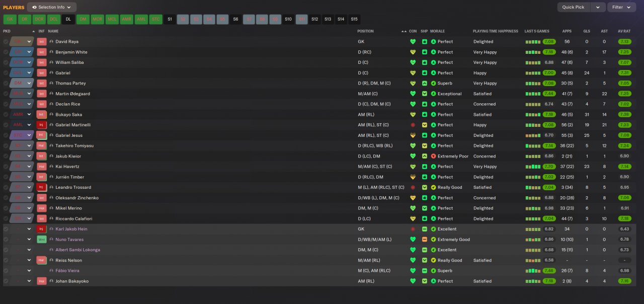
Task: Click Mikel Merino's Hol status badge
Action: [42, 208]
